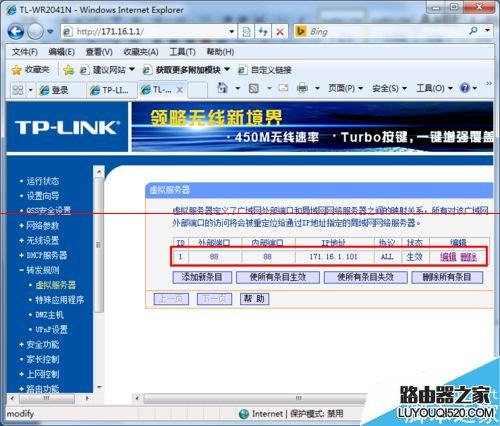This screenshot has width=500, height=426.
Task: Open the 收藏夹(A) menu
Action: tap(141, 52)
